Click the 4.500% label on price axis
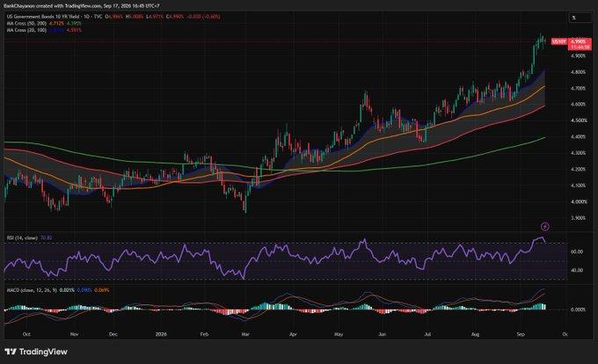The width and height of the screenshot is (598, 364). [x=579, y=120]
